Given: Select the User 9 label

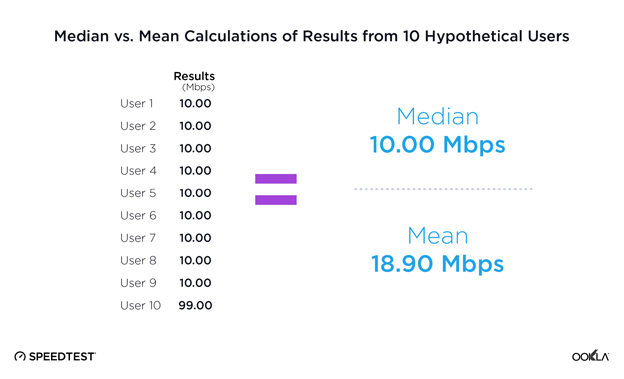Looking at the screenshot, I should [x=138, y=283].
